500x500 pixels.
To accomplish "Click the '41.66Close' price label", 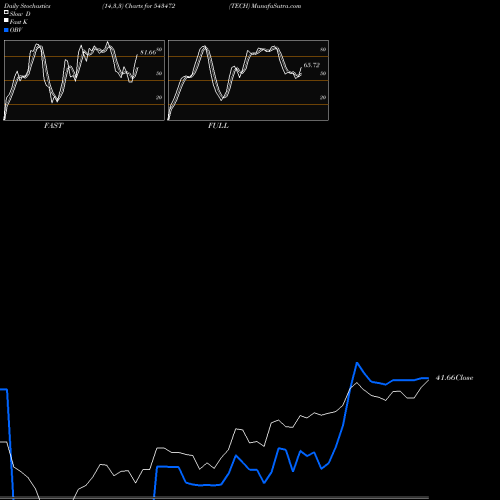I will click(454, 378).
